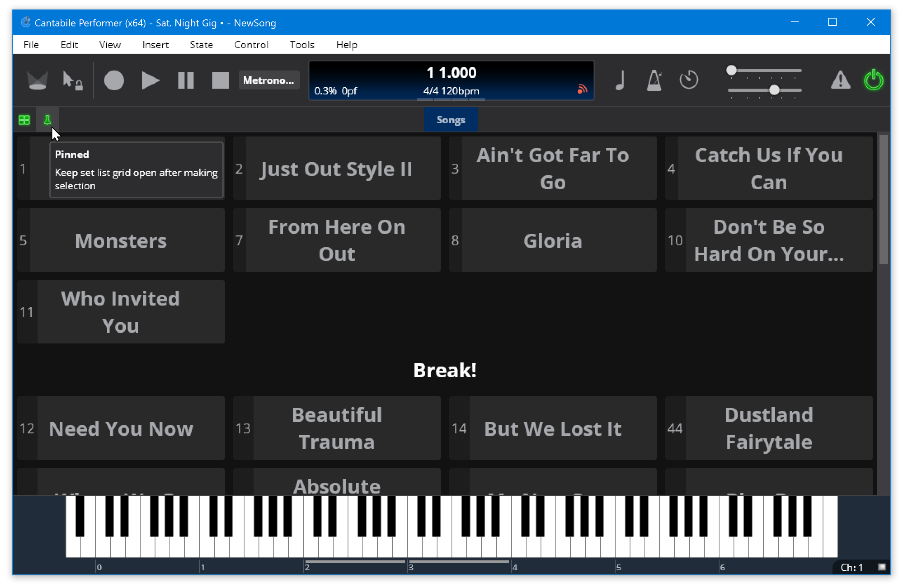Select the Songs tab
This screenshot has width=903, height=588.
click(451, 120)
